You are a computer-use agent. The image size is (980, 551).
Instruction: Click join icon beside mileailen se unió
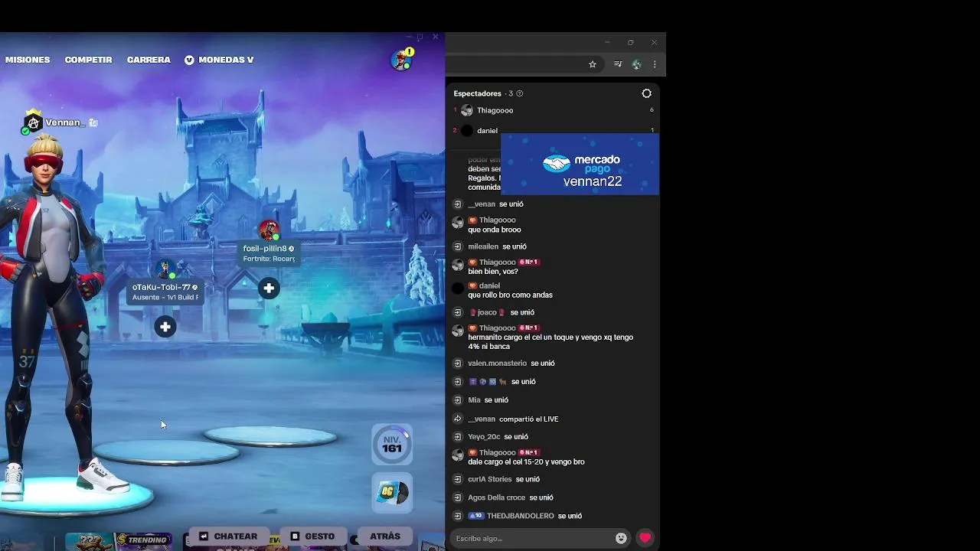pyautogui.click(x=458, y=246)
